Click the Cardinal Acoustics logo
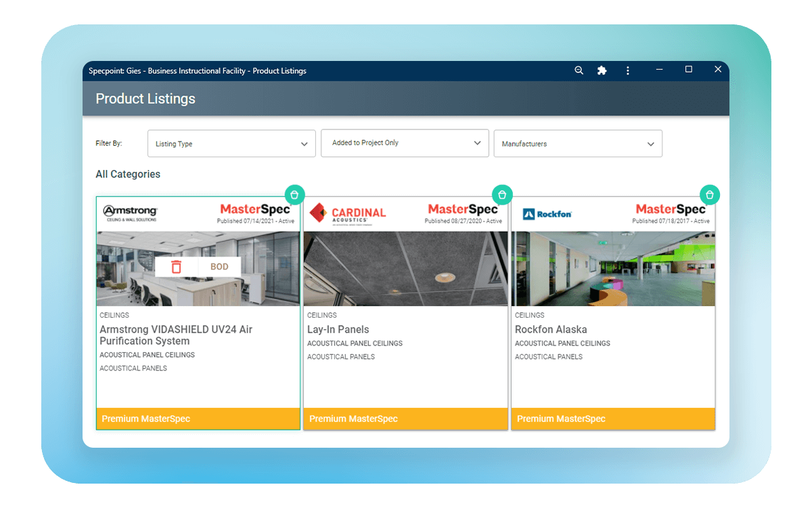The image size is (812, 508). coord(348,213)
